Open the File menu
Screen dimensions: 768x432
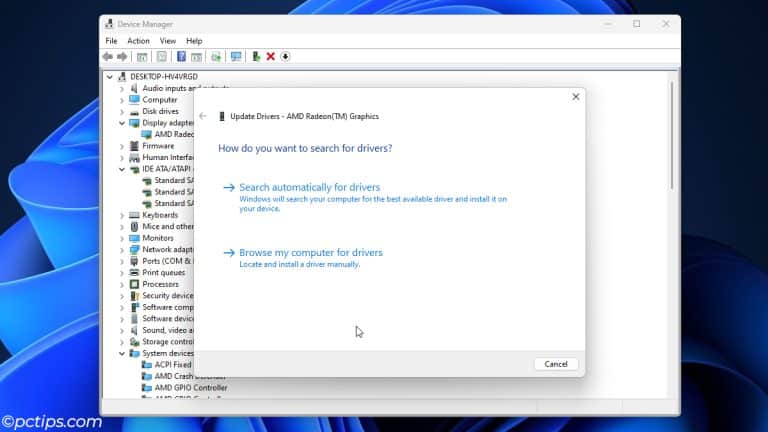[111, 41]
